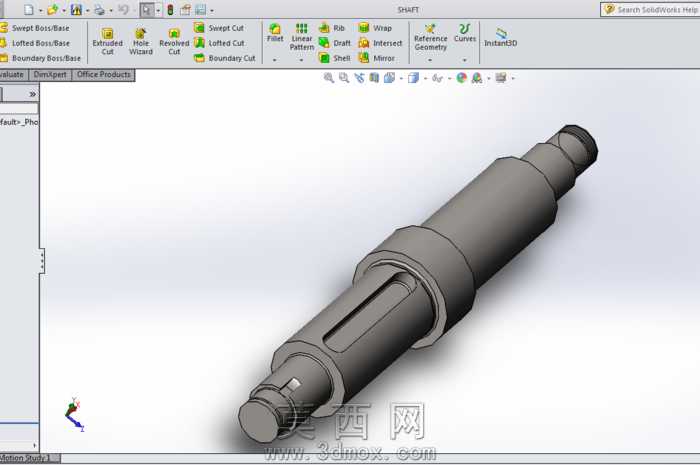Open the Hole Wizard tool

(141, 41)
